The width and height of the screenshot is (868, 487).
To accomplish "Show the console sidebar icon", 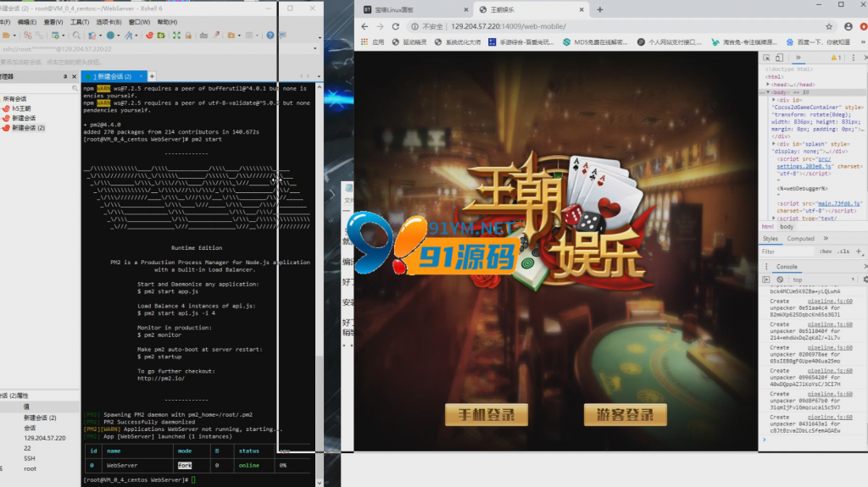I will (766, 279).
